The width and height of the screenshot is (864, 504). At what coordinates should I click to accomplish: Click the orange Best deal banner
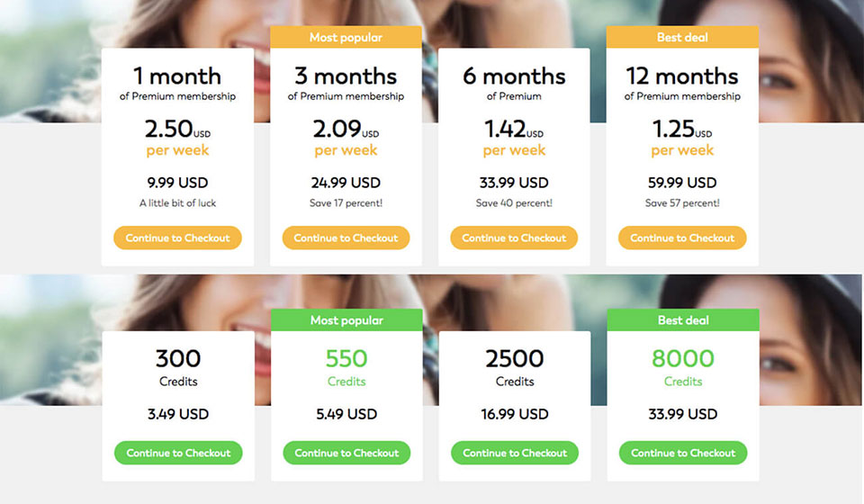[x=682, y=38]
